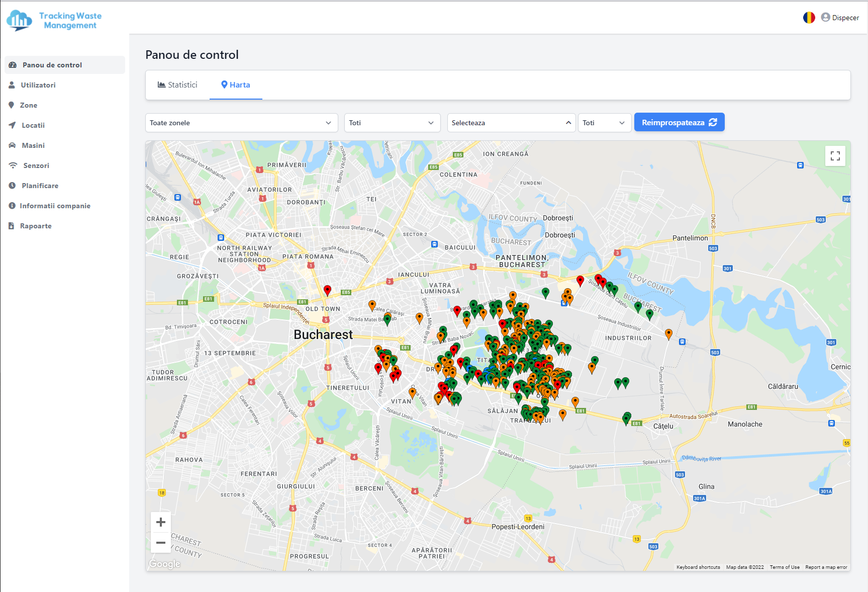Click the Senzori wifi icon
Image resolution: width=868 pixels, height=592 pixels.
tap(13, 165)
